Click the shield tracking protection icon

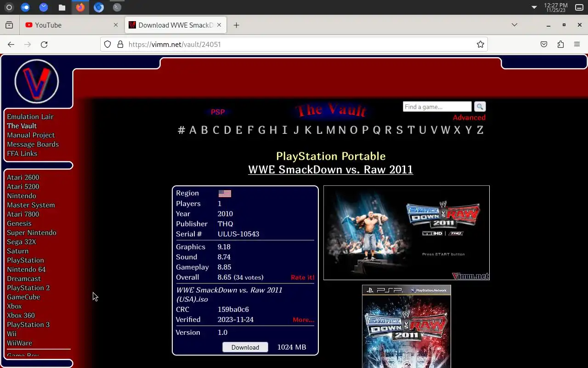click(x=107, y=45)
